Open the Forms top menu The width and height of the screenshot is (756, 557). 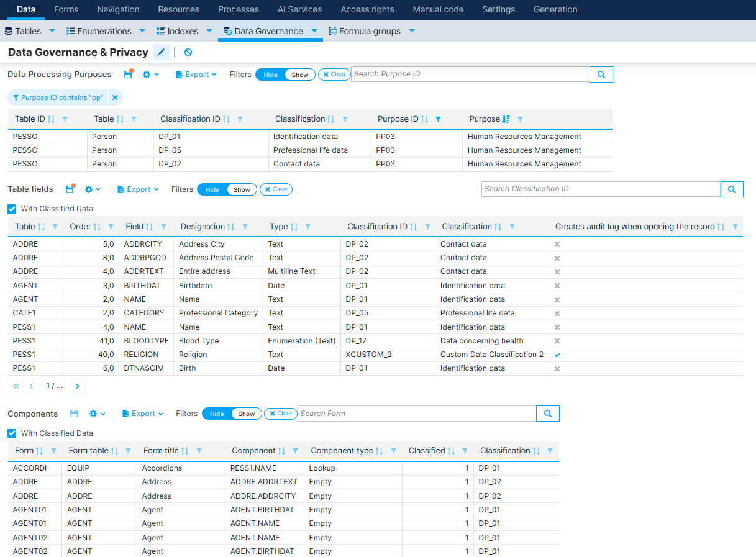[x=66, y=9]
